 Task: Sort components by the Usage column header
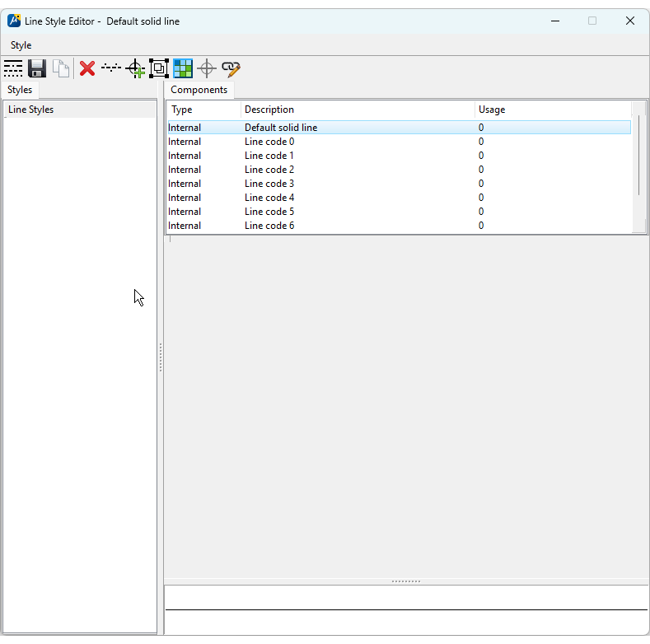click(553, 110)
